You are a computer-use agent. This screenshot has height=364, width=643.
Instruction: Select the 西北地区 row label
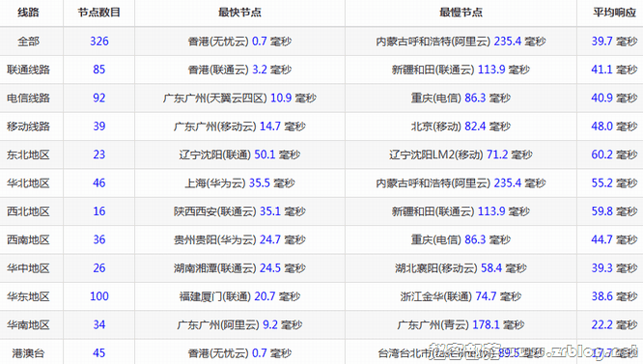click(28, 211)
